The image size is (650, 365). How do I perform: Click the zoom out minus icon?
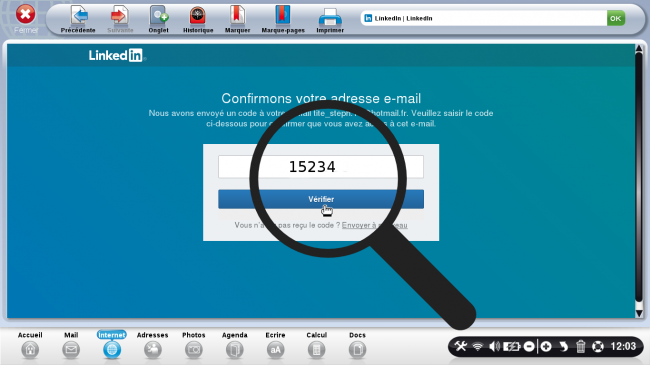[529, 346]
